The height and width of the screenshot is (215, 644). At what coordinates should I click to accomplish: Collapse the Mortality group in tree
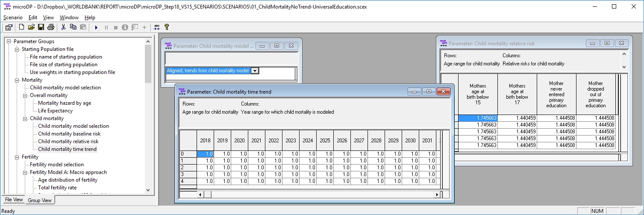17,80
